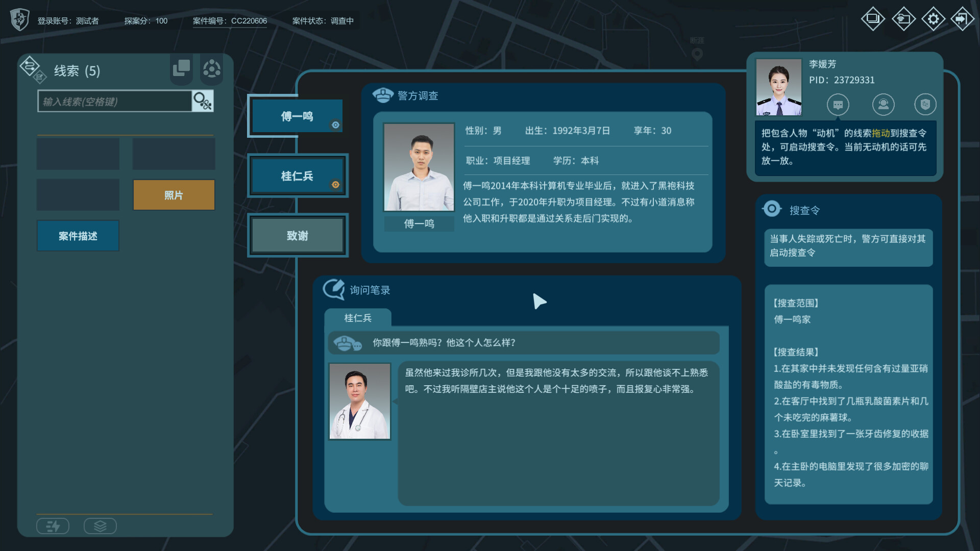Screen dimensions: 980x551
Task: Click the lightning icon at bottom left
Action: (x=53, y=525)
